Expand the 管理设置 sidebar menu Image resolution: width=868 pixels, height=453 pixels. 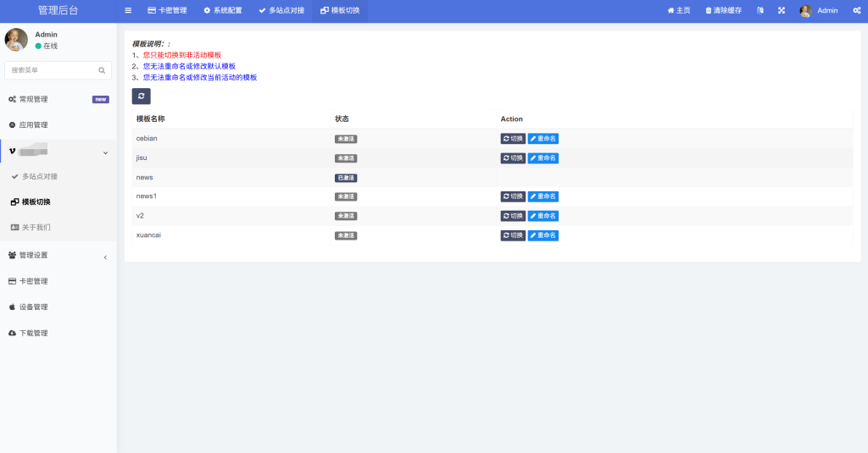(x=58, y=255)
